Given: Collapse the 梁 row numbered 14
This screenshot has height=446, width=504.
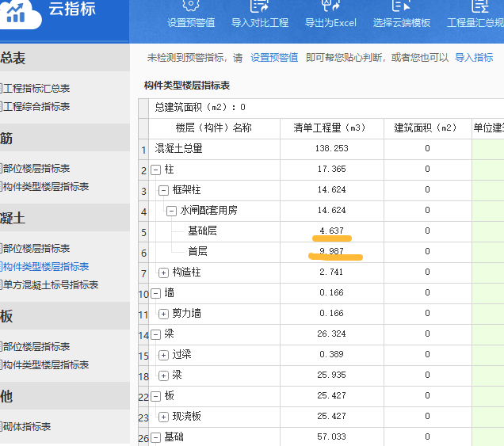Looking at the screenshot, I should tap(155, 335).
